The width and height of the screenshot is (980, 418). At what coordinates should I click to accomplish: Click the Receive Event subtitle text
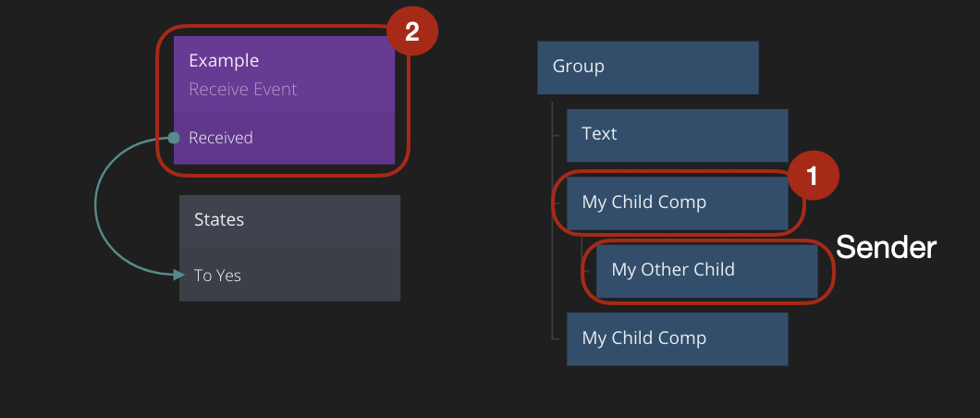(242, 90)
